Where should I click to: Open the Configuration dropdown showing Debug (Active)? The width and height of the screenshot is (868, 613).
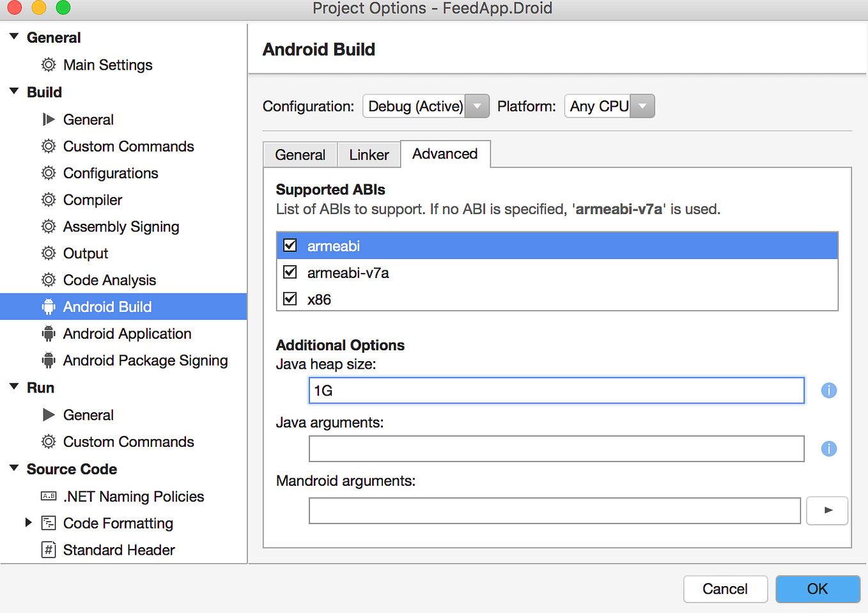pos(477,106)
